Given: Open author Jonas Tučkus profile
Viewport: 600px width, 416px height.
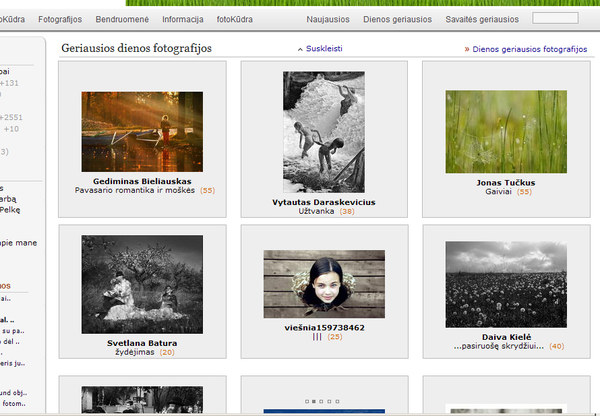Looking at the screenshot, I should (x=506, y=183).
